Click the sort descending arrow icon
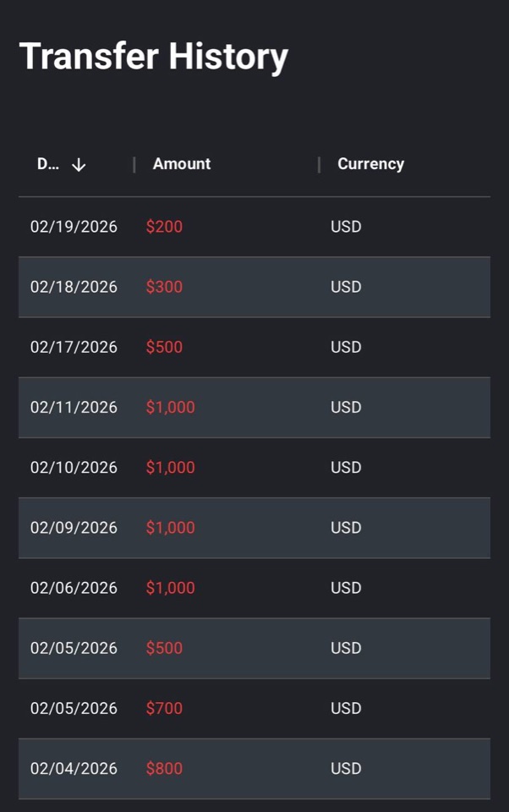 coord(79,165)
